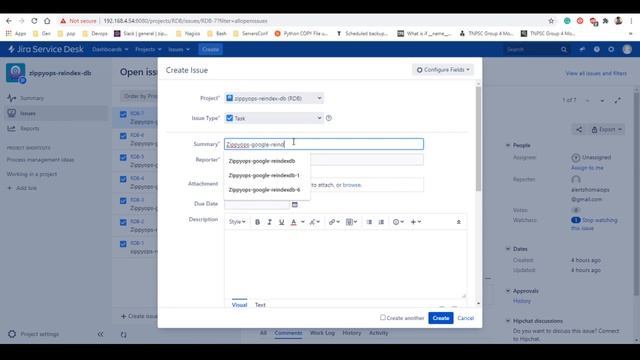The height and width of the screenshot is (360, 640).
Task: Click the Jira search field
Action: (536, 49)
